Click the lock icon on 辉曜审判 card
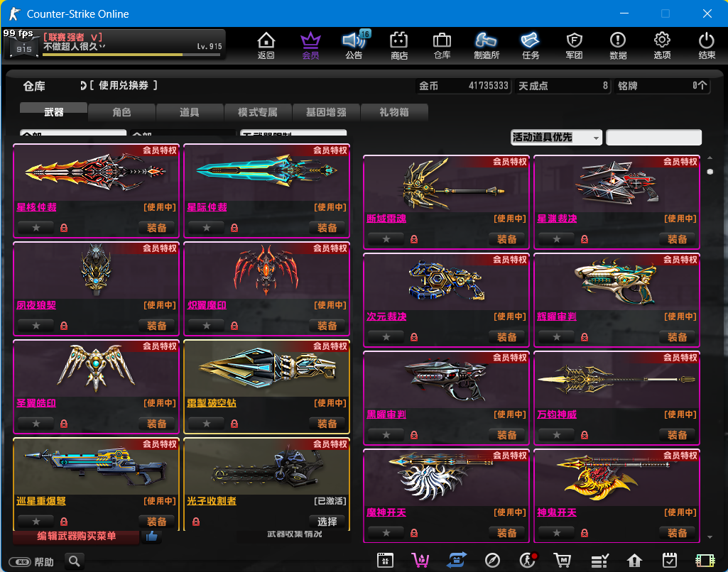 (x=585, y=337)
